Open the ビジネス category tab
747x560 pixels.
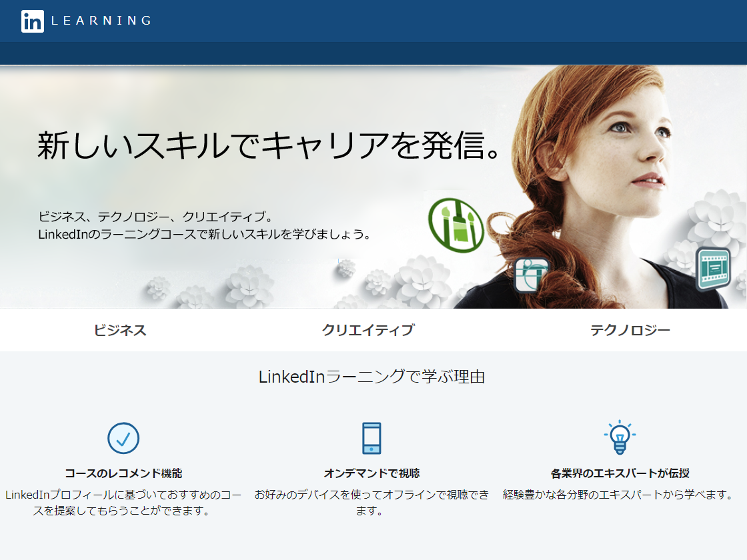point(120,330)
